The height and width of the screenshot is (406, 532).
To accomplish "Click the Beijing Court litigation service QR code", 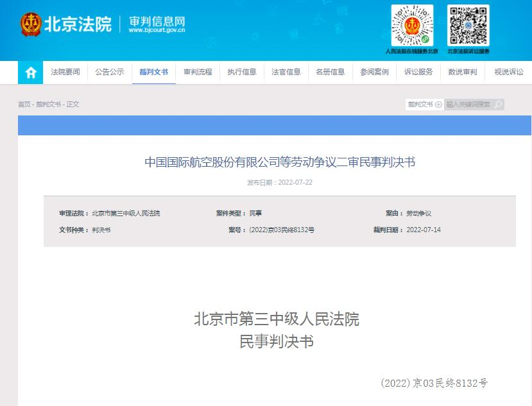I will [468, 25].
